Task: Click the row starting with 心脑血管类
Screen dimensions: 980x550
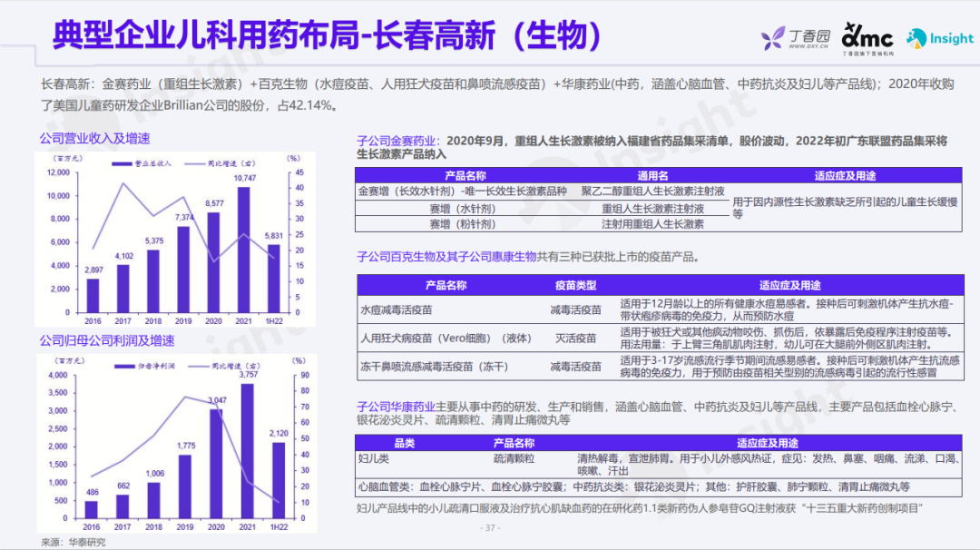Action: click(x=658, y=486)
